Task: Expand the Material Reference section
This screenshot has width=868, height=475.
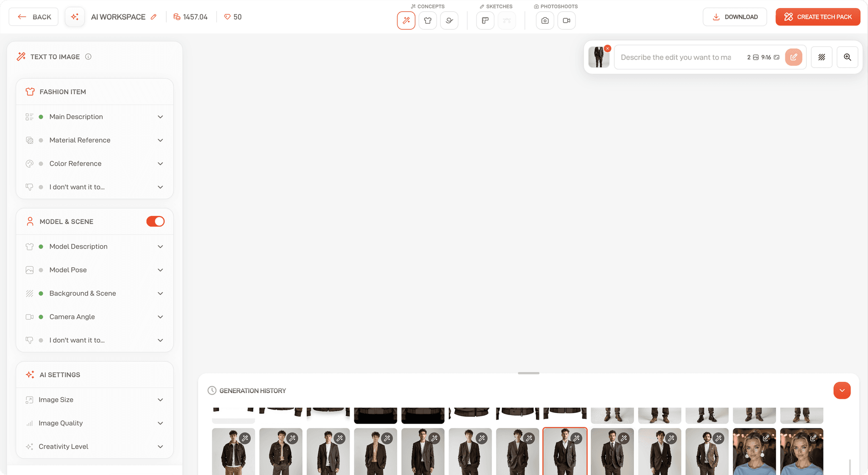Action: click(95, 140)
